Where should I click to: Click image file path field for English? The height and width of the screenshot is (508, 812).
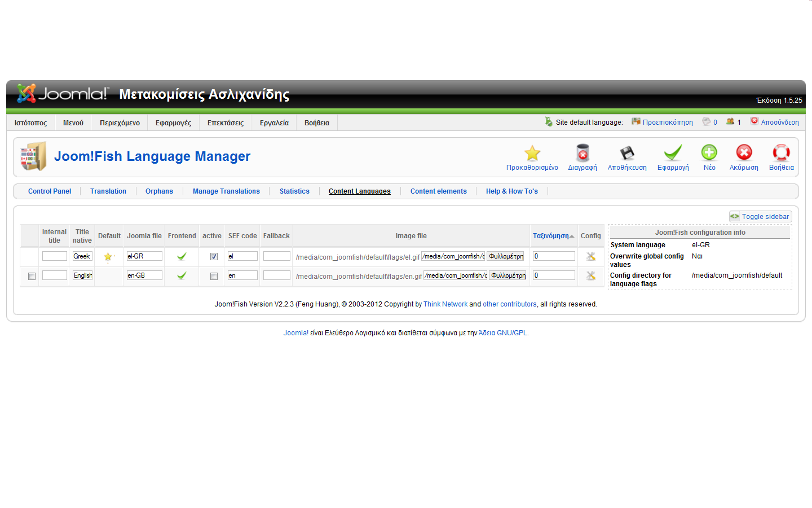coord(456,275)
